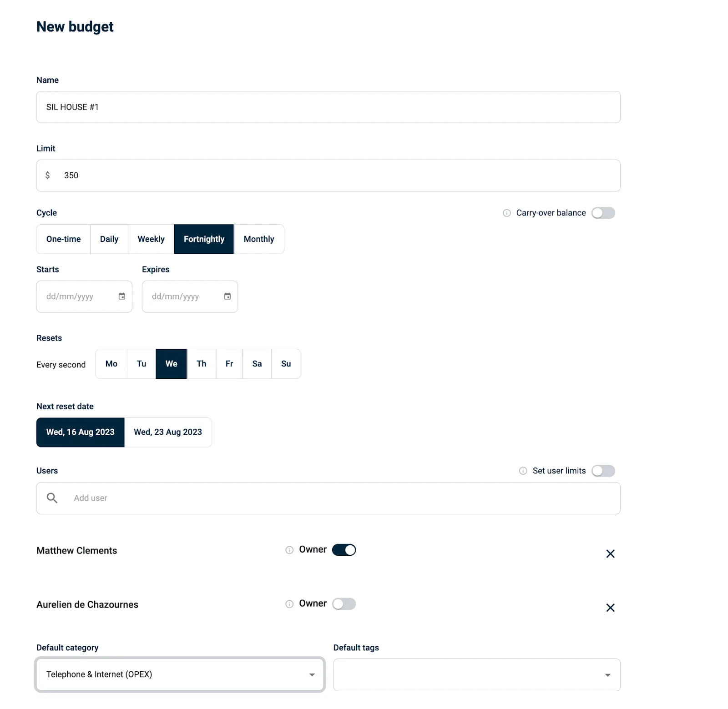The width and height of the screenshot is (728, 709).
Task: Switch the cycle to Monthly
Action: (x=258, y=239)
